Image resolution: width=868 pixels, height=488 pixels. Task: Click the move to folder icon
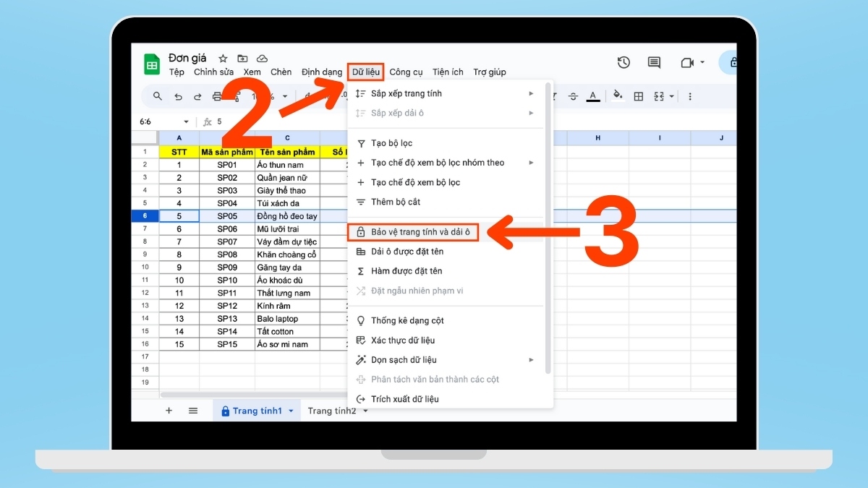point(242,58)
